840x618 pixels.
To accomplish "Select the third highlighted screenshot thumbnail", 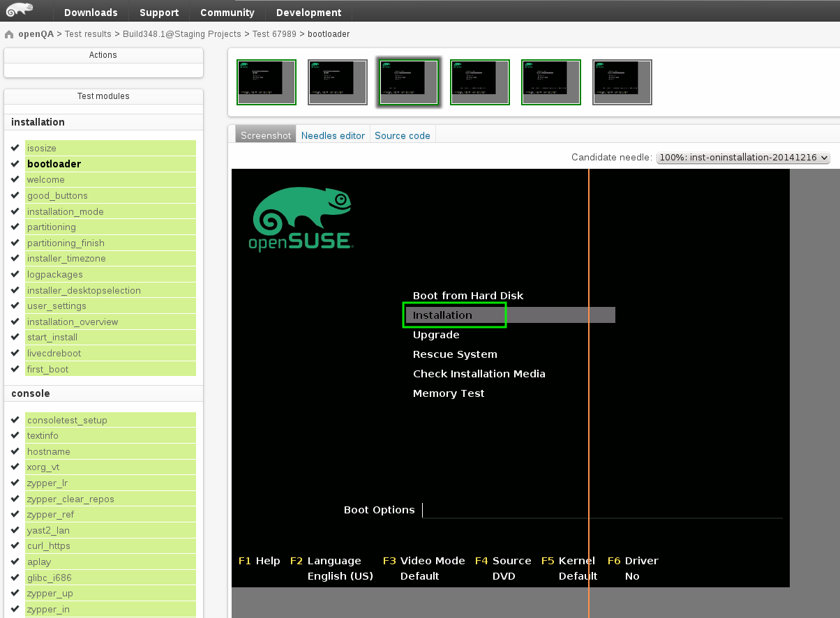I will [x=409, y=82].
